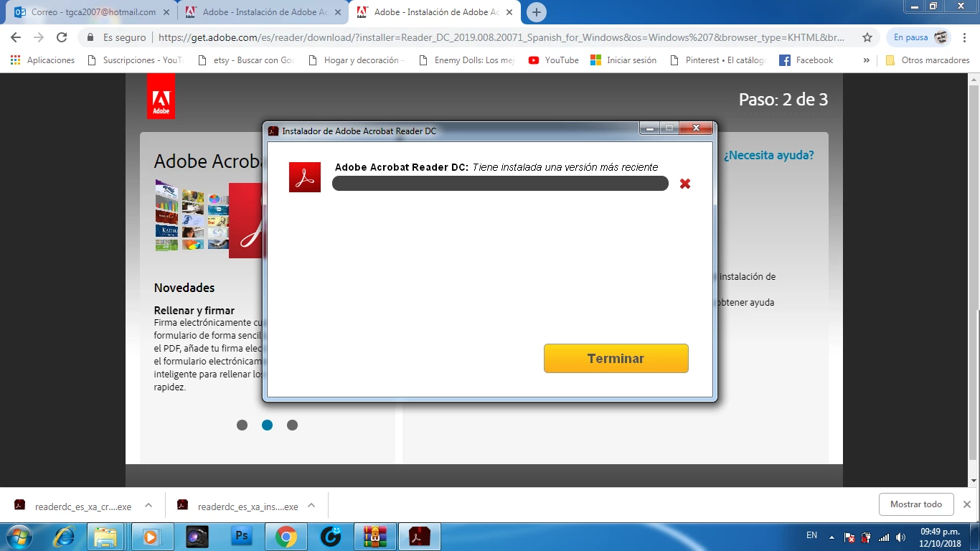
Task: Click the Novedades heading
Action: pos(184,288)
